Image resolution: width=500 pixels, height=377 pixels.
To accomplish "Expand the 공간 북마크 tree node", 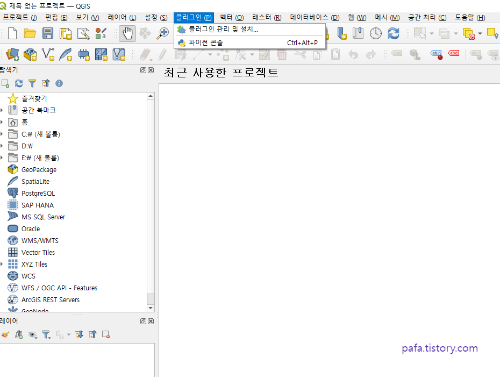I will tap(2, 110).
